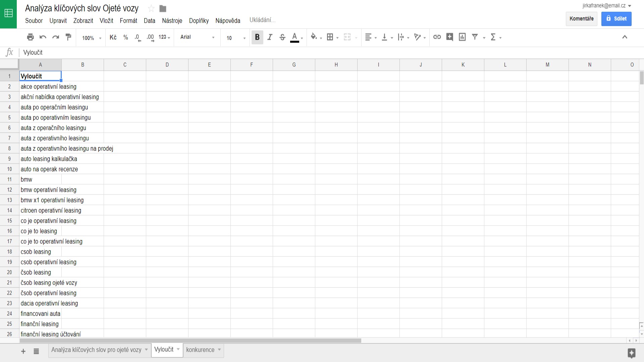Open the Zobrazit menu

point(83,21)
